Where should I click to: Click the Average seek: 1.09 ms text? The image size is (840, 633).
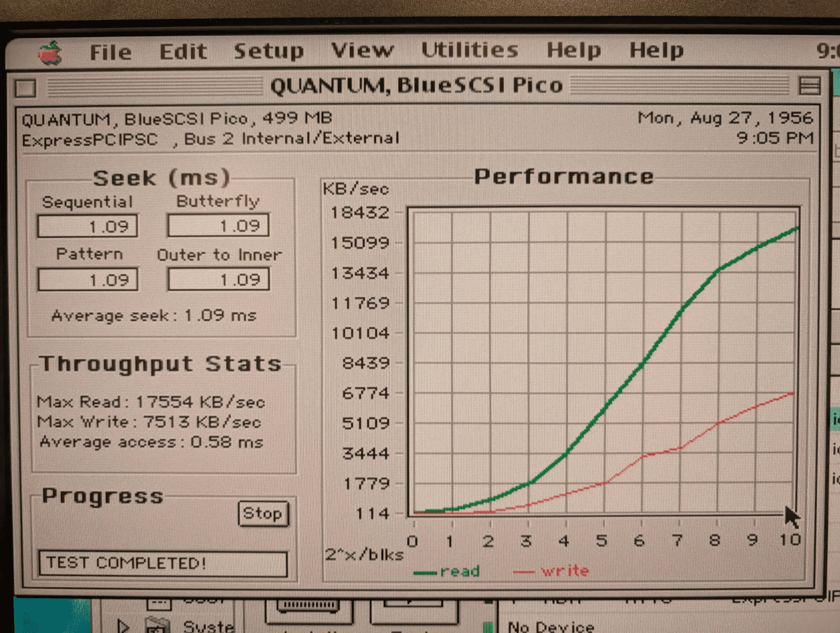tap(154, 316)
